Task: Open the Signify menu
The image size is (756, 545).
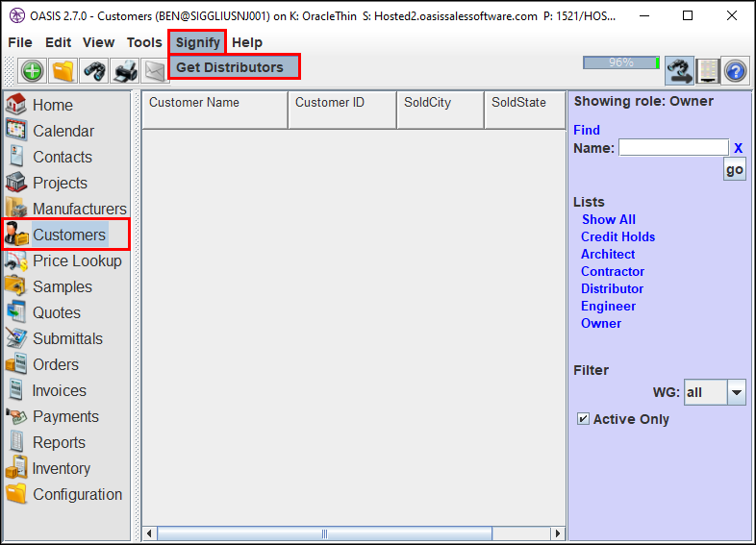Action: click(x=198, y=42)
